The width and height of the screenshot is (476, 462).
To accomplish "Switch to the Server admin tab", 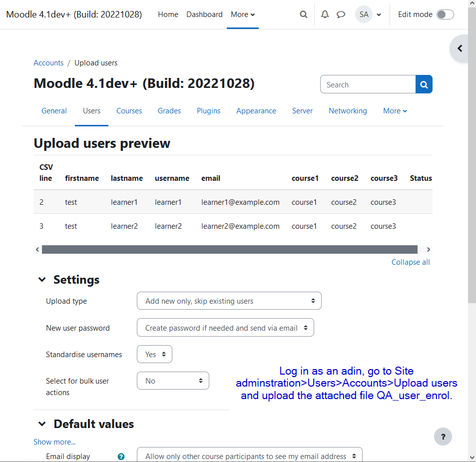I will [302, 111].
